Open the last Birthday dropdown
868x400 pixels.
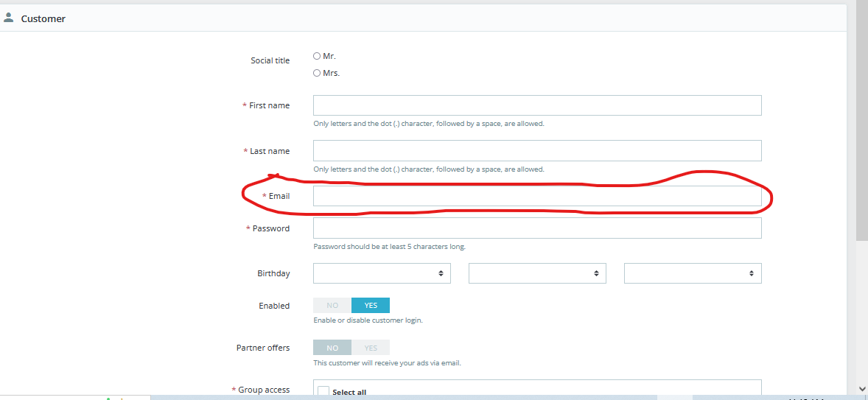(693, 273)
